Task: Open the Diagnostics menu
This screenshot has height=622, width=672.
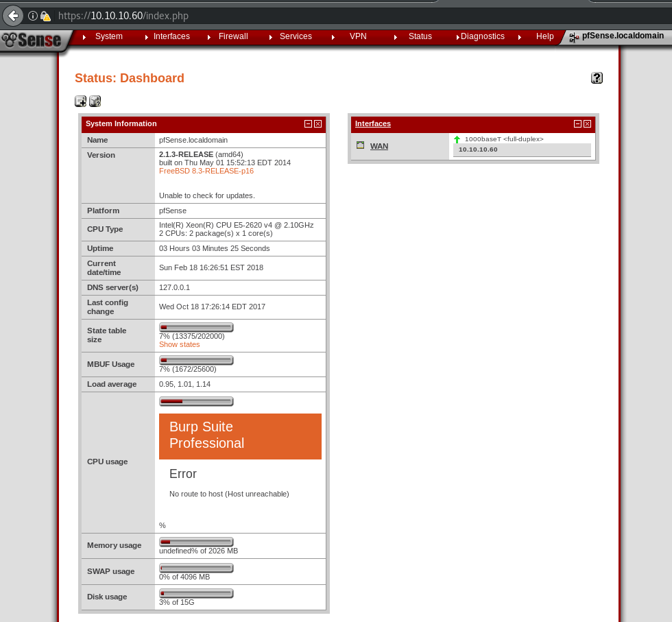Action: click(x=483, y=36)
